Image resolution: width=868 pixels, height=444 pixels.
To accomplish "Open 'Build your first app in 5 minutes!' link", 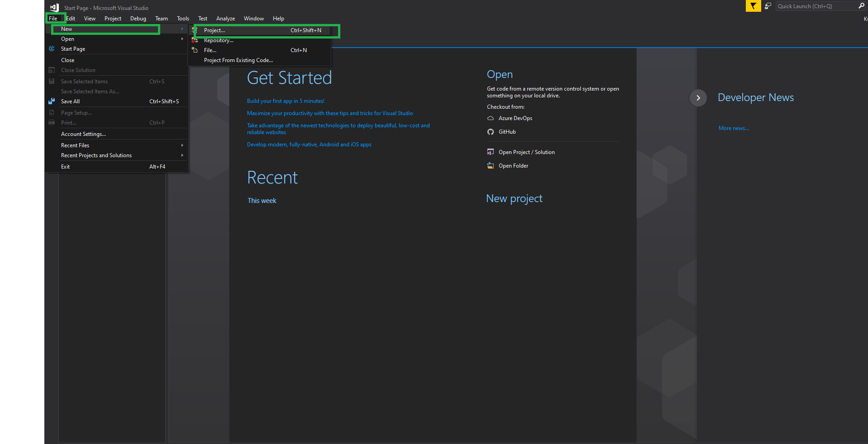I will click(x=286, y=101).
